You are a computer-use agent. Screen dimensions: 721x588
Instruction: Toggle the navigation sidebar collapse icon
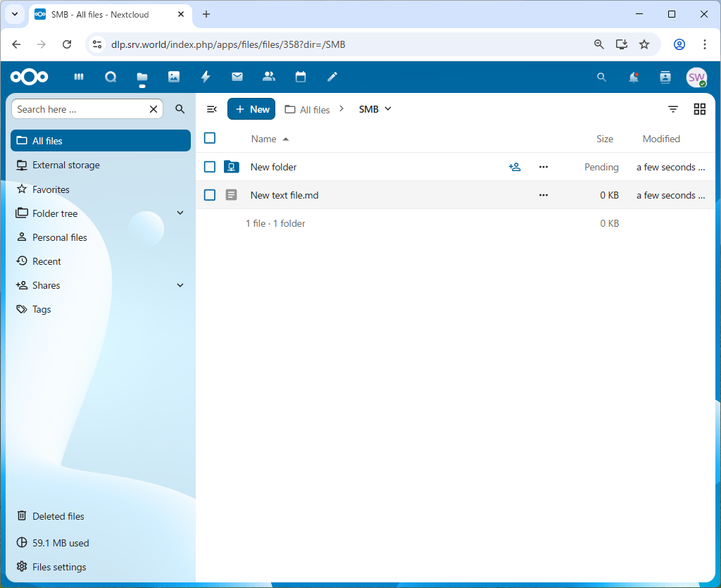click(211, 109)
